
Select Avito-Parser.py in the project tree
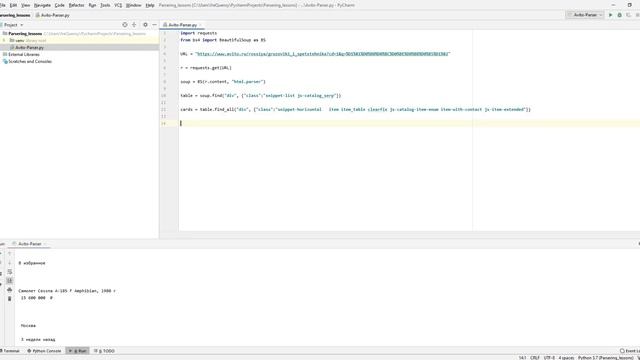(x=29, y=47)
